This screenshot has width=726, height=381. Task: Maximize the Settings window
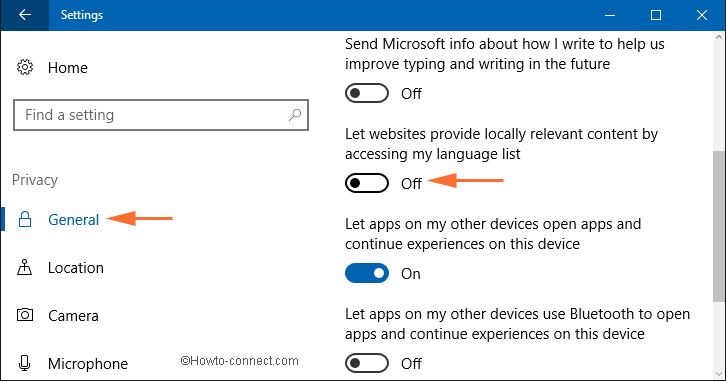[656, 15]
